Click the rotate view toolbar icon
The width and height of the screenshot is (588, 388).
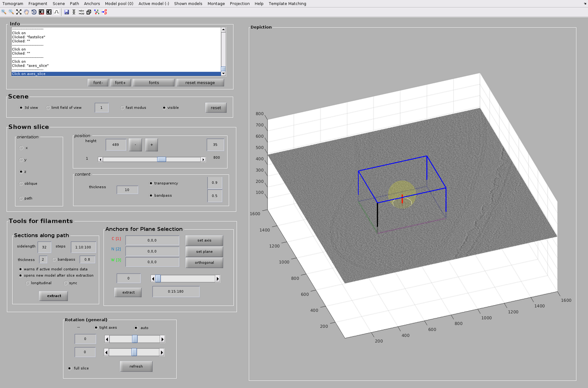pyautogui.click(x=34, y=12)
